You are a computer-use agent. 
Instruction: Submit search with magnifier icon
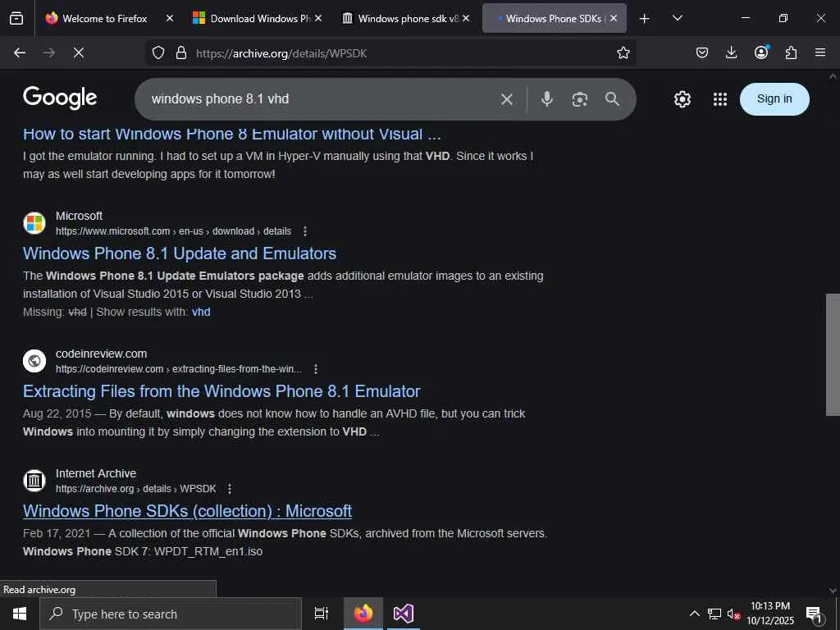[x=612, y=99]
